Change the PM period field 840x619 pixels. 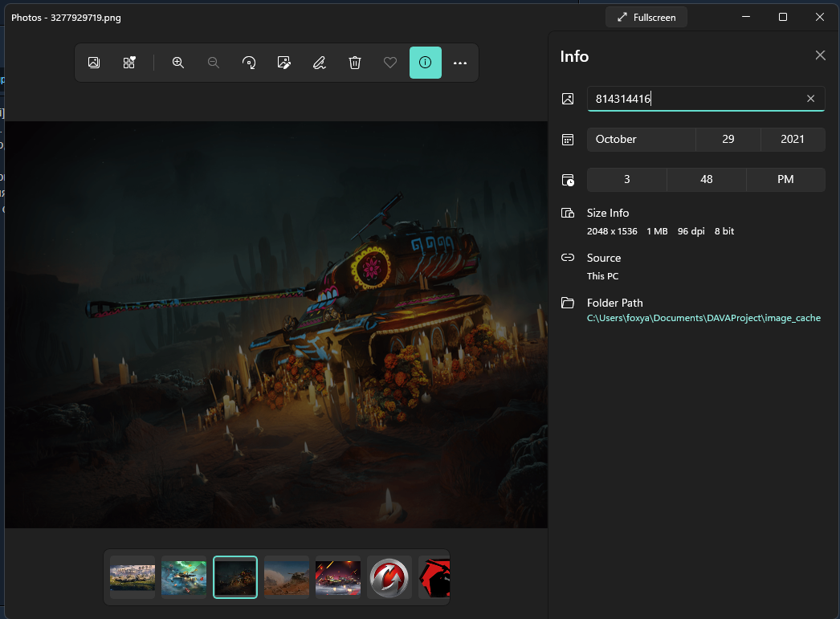(785, 179)
